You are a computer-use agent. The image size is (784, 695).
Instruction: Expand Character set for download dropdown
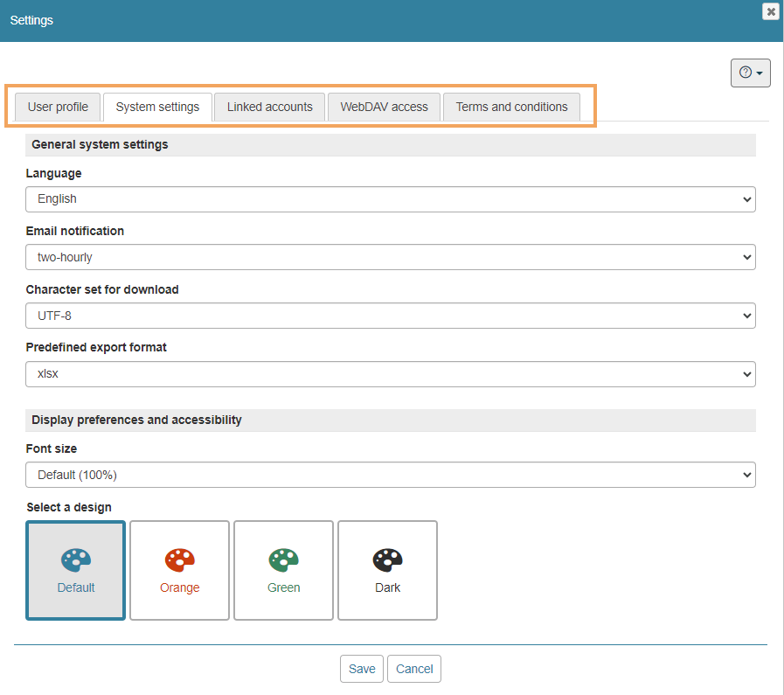[390, 315]
